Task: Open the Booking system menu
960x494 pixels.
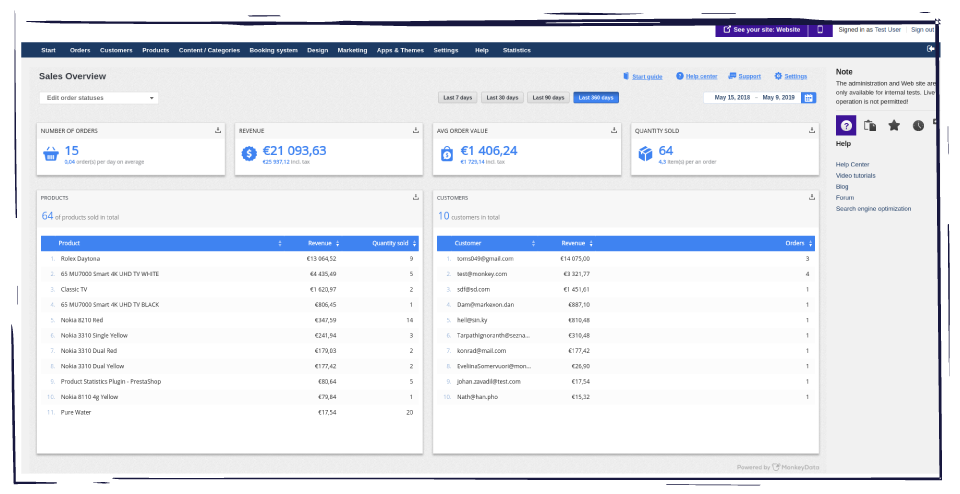Action: pos(273,50)
